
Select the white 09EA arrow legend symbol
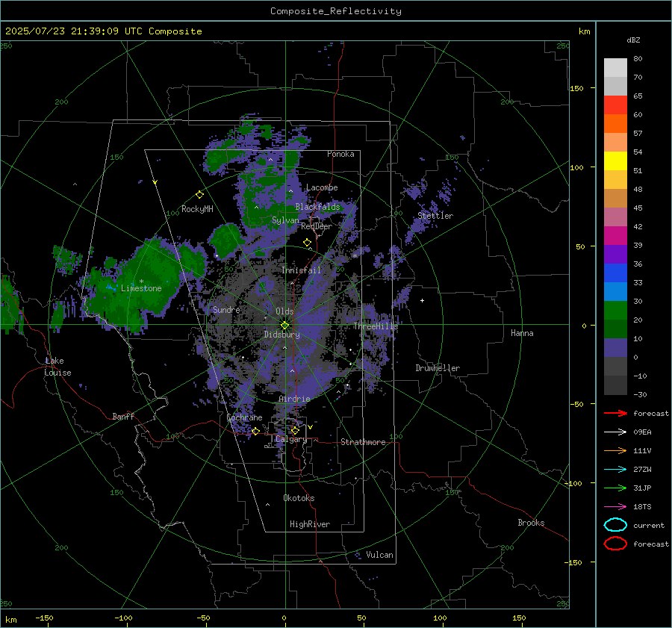click(x=615, y=432)
